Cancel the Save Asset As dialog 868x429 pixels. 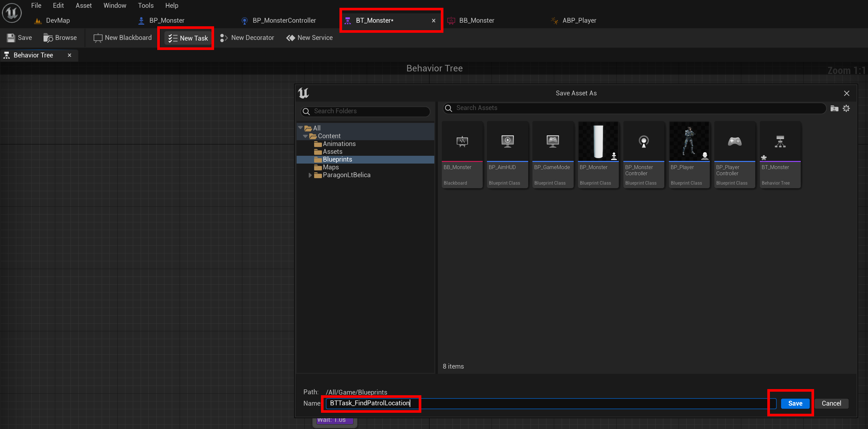tap(831, 403)
